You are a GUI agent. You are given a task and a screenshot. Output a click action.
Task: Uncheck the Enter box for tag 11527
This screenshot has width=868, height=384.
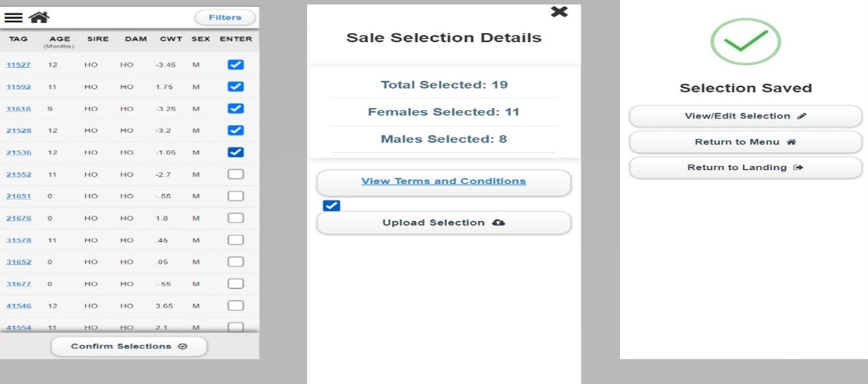pos(236,65)
